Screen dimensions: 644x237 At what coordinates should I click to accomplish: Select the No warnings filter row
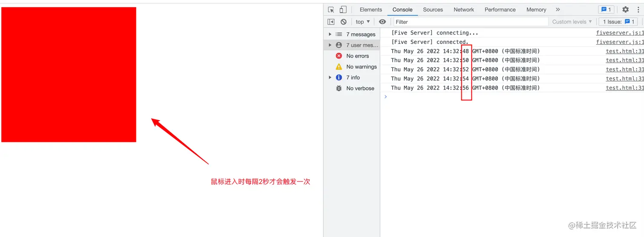pos(352,66)
